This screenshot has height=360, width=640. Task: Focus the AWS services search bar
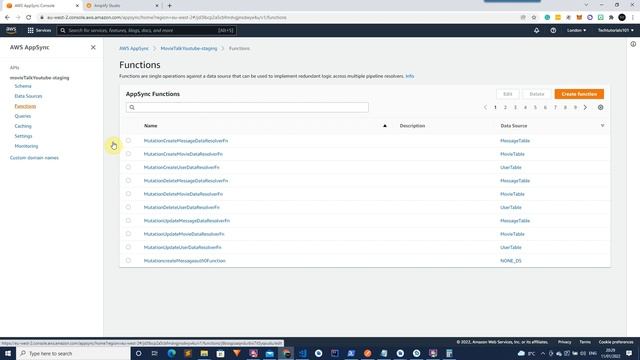146,30
